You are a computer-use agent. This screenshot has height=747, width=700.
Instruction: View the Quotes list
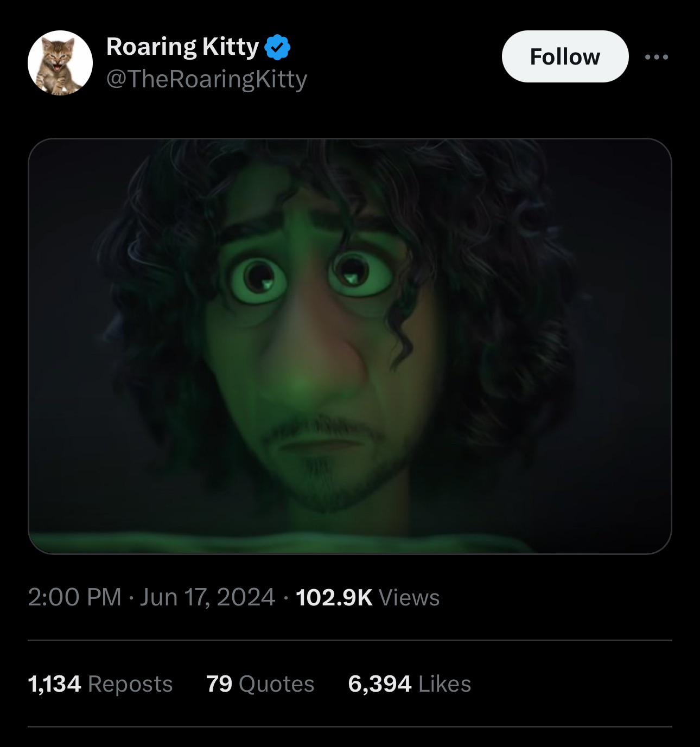277,684
